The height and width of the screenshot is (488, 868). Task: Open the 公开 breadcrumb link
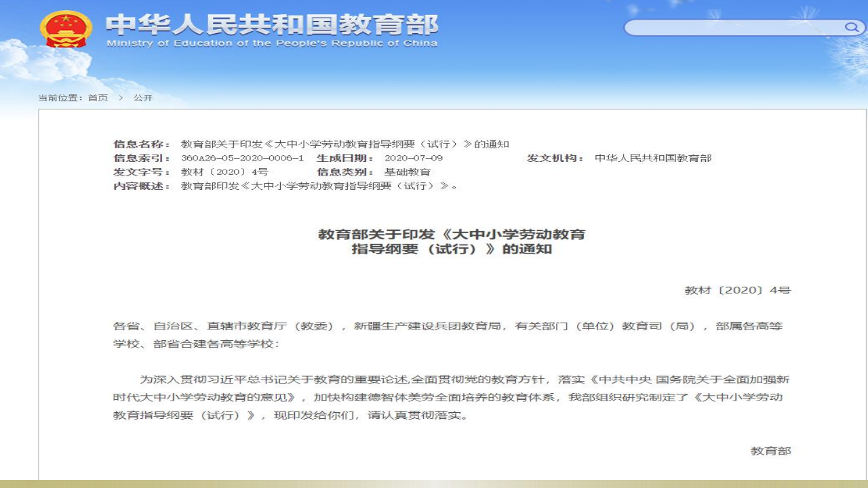(x=143, y=98)
